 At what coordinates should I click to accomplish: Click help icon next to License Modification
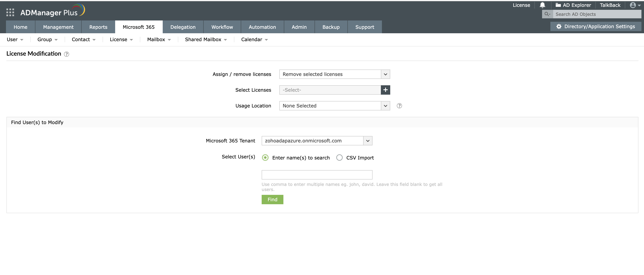[67, 54]
